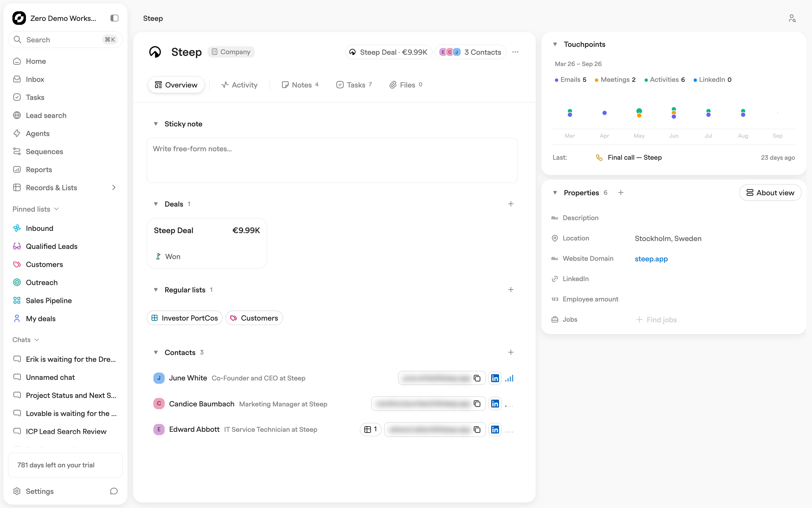Collapse the Deals section
Image resolution: width=812 pixels, height=508 pixels.
tap(156, 204)
